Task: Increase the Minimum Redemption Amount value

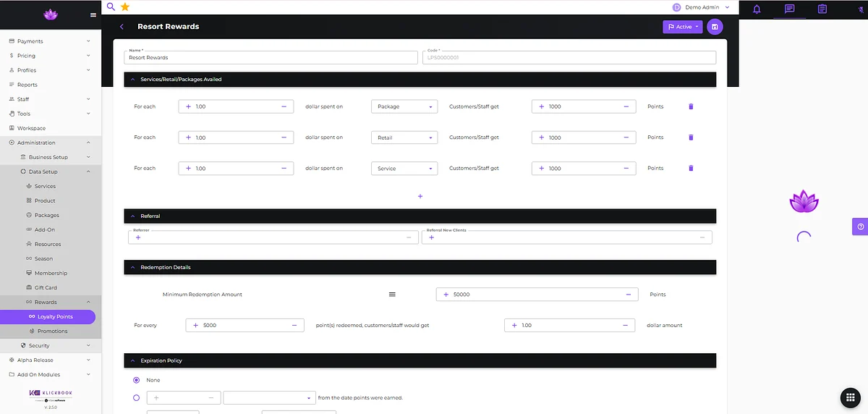Action: click(x=446, y=295)
